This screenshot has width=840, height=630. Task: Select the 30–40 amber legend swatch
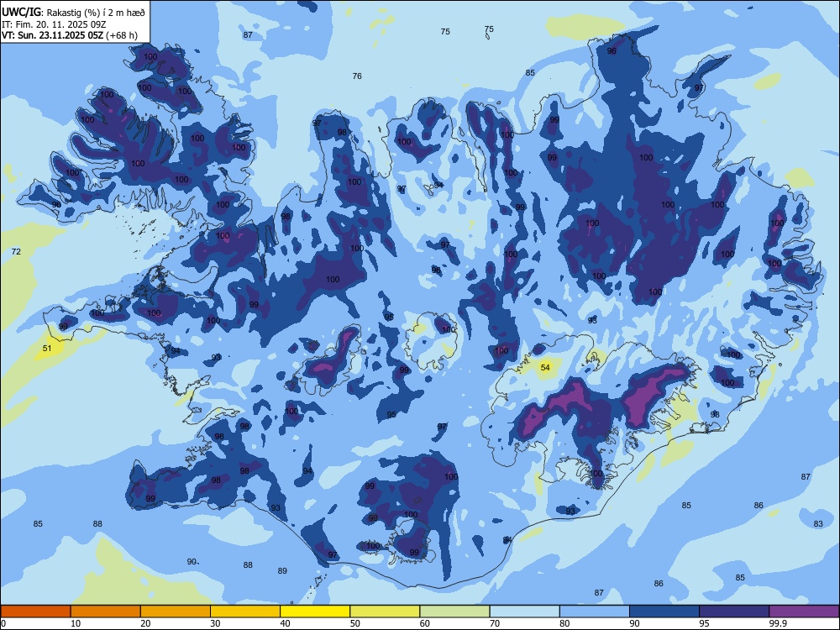(245, 612)
